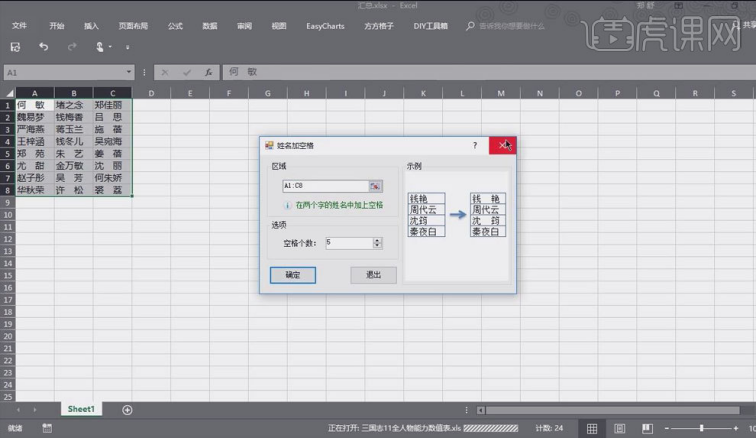Click the 区域 range input field A1:C8
The image size is (756, 438).
[325, 186]
